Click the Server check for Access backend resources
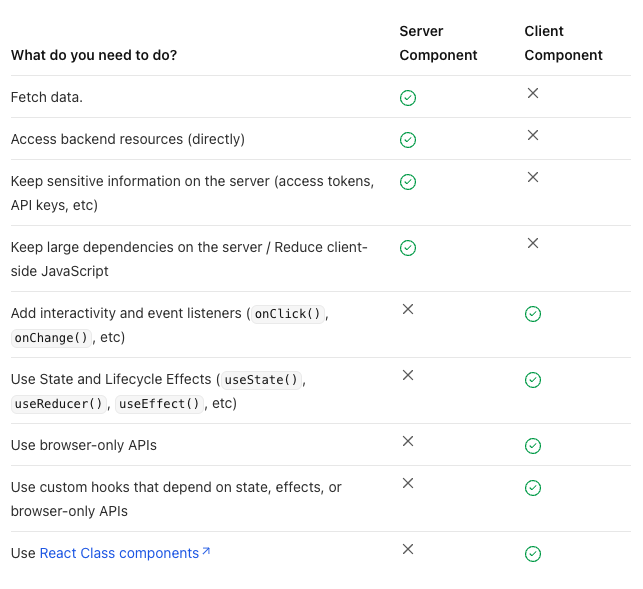The height and width of the screenshot is (589, 643). [x=408, y=140]
